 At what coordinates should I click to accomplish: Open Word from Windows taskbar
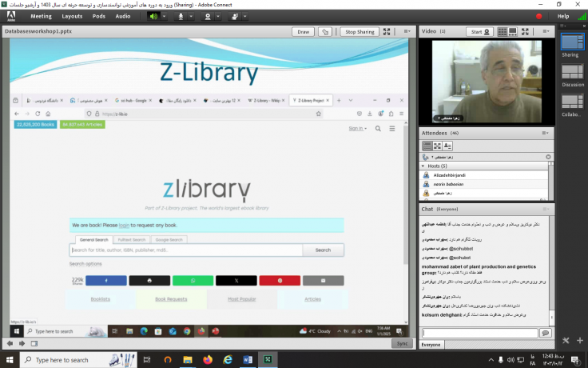pyautogui.click(x=248, y=360)
